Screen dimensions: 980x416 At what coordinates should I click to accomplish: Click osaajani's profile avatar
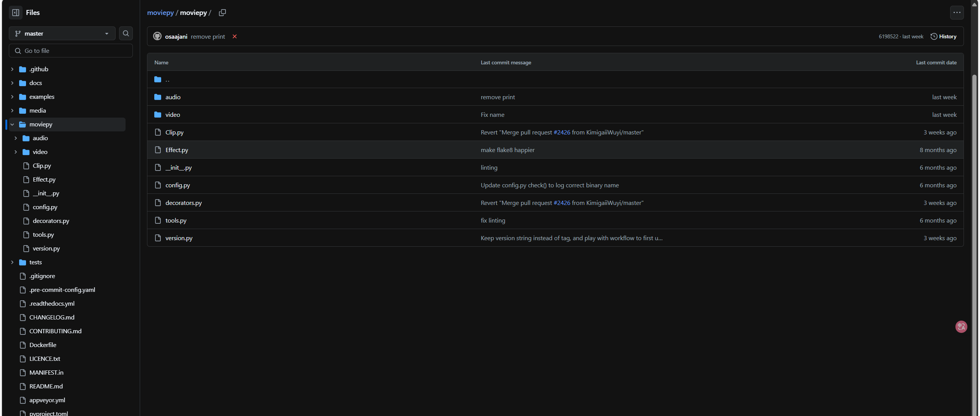coord(157,36)
